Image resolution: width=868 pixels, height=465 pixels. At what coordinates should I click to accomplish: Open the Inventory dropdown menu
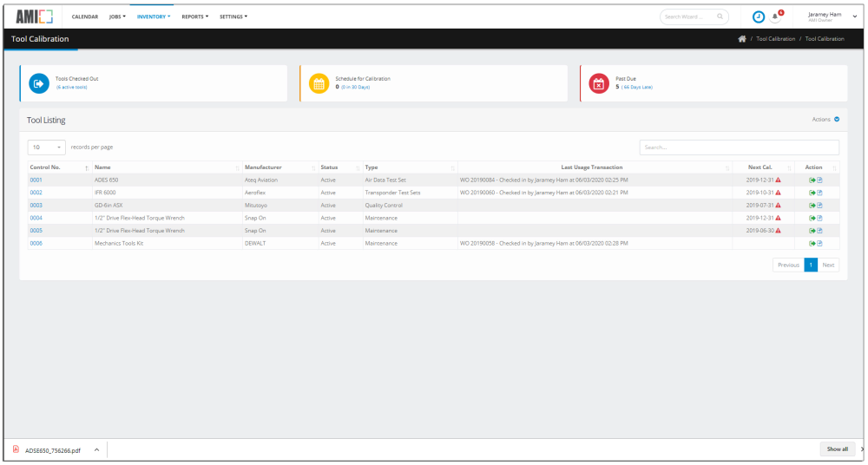click(x=154, y=16)
